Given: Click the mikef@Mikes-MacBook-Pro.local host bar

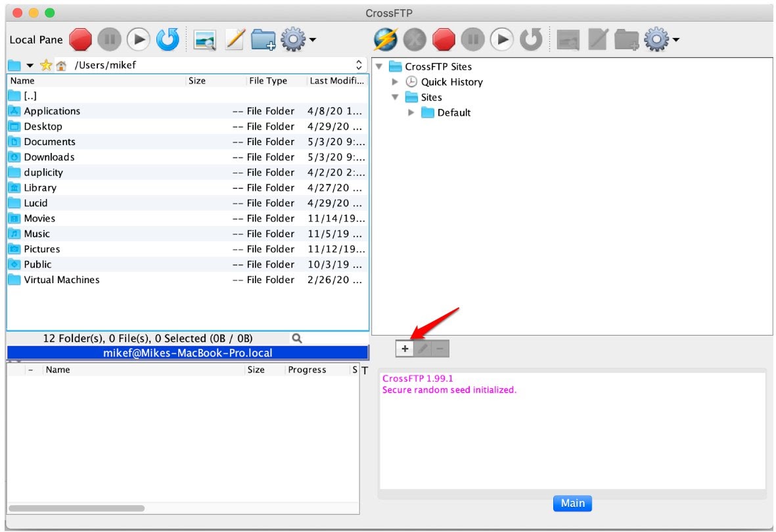Looking at the screenshot, I should coord(187,353).
